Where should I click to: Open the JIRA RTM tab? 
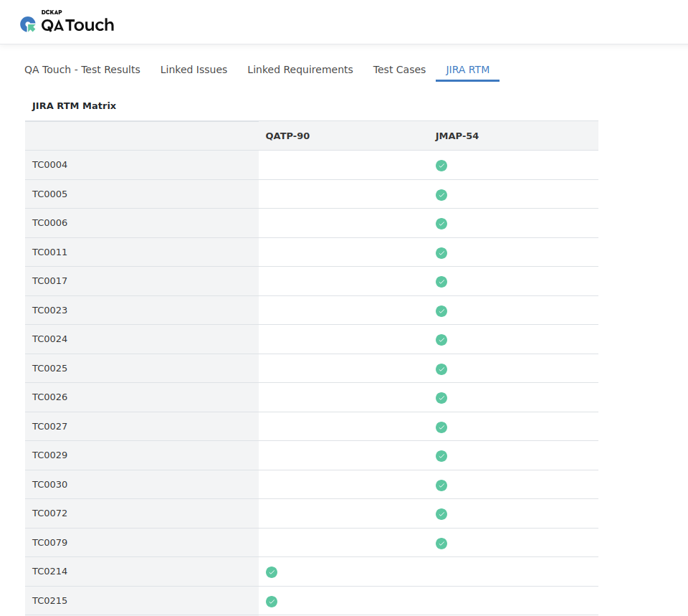tap(467, 70)
